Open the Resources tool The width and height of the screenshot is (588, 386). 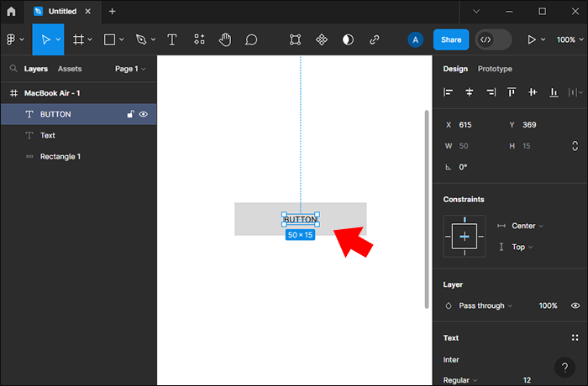(x=199, y=39)
